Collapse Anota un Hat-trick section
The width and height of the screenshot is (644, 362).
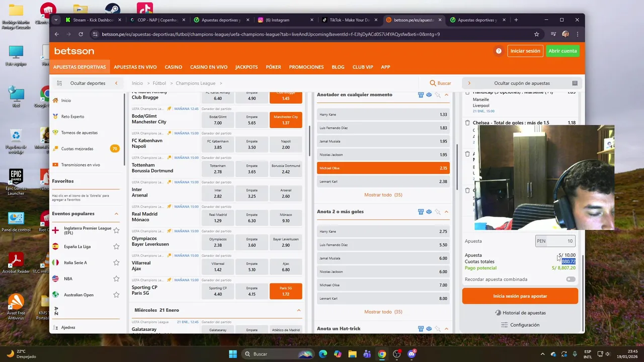(x=446, y=329)
